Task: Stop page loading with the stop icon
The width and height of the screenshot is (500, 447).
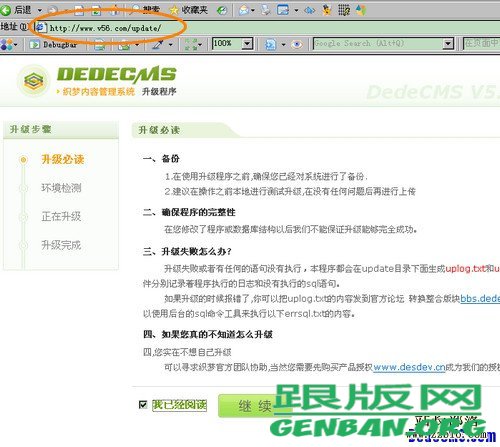Action: [x=79, y=10]
